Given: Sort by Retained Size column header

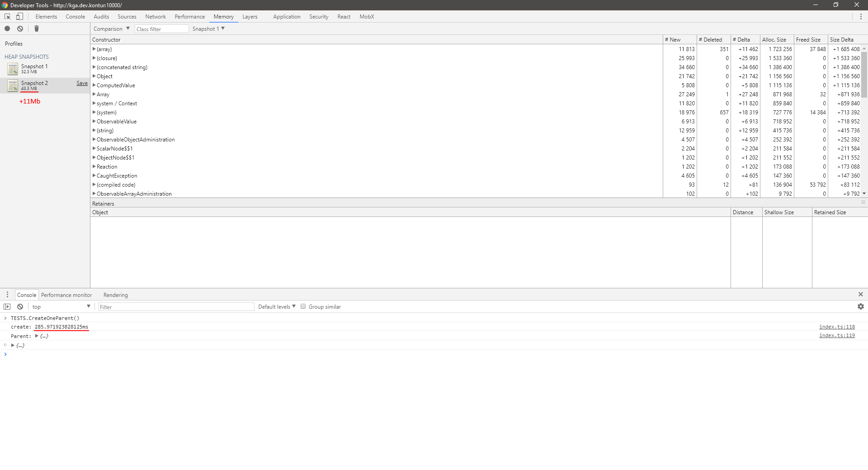Looking at the screenshot, I should 840,212.
